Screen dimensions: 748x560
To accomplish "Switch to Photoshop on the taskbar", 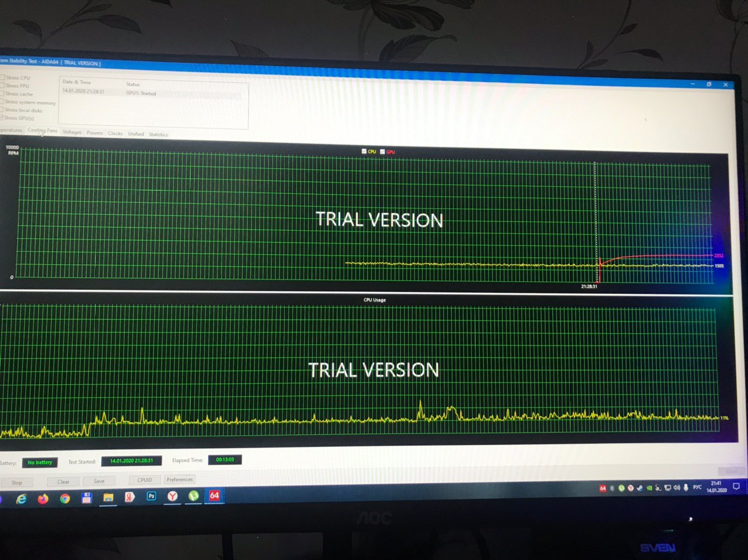I will pos(151,496).
